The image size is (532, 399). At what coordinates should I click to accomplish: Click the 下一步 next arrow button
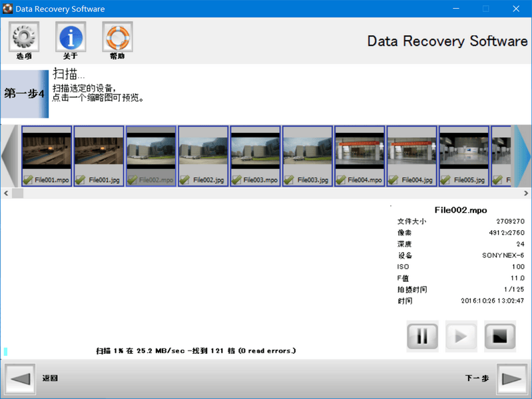tap(511, 378)
